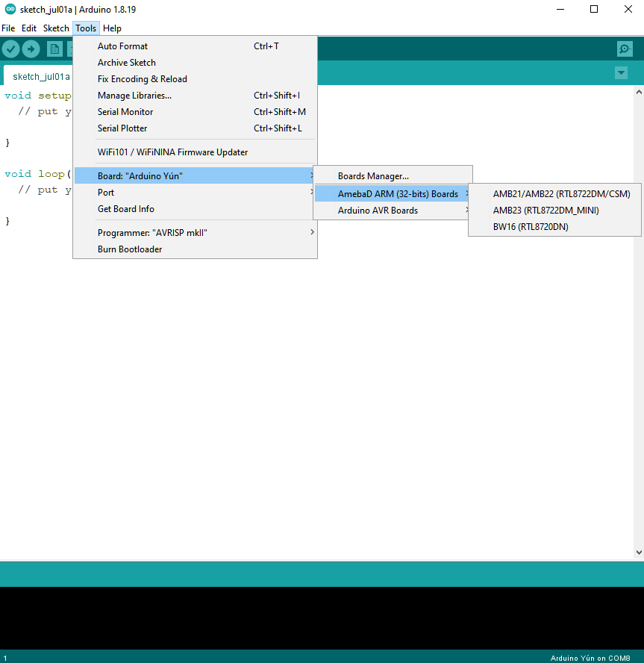This screenshot has width=644, height=663.
Task: Expand the Arduino AVR Boards submenu
Action: (x=393, y=210)
